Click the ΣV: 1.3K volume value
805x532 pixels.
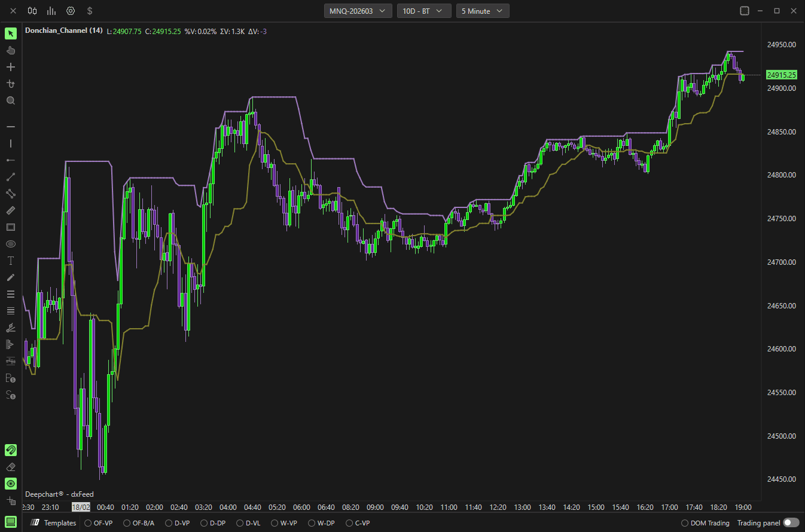pyautogui.click(x=233, y=31)
